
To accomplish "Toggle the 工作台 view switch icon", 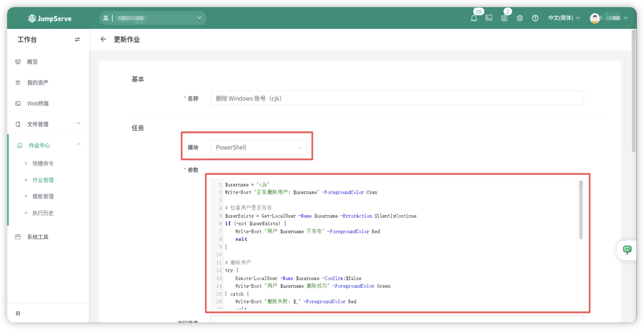I will point(77,39).
